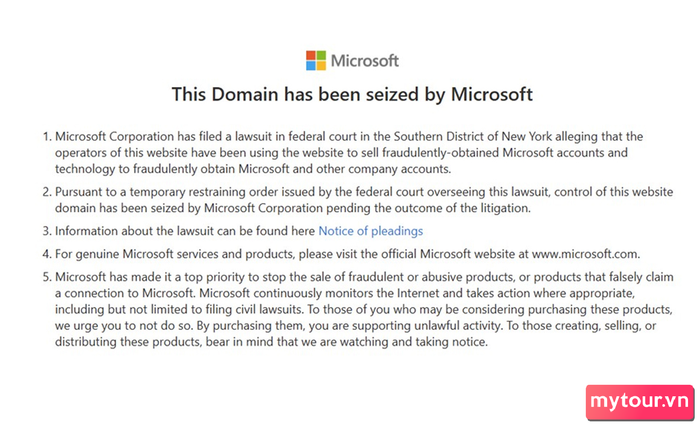Click list number 4 marker

[x=47, y=254]
